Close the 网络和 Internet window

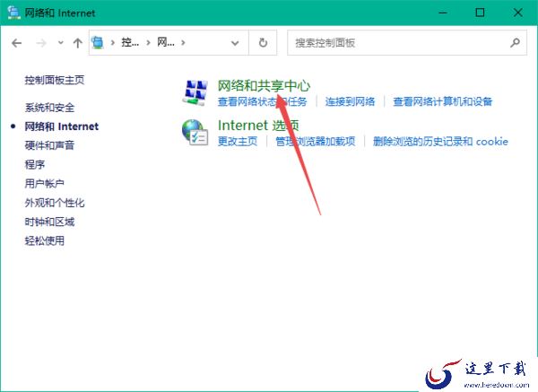[x=517, y=13]
